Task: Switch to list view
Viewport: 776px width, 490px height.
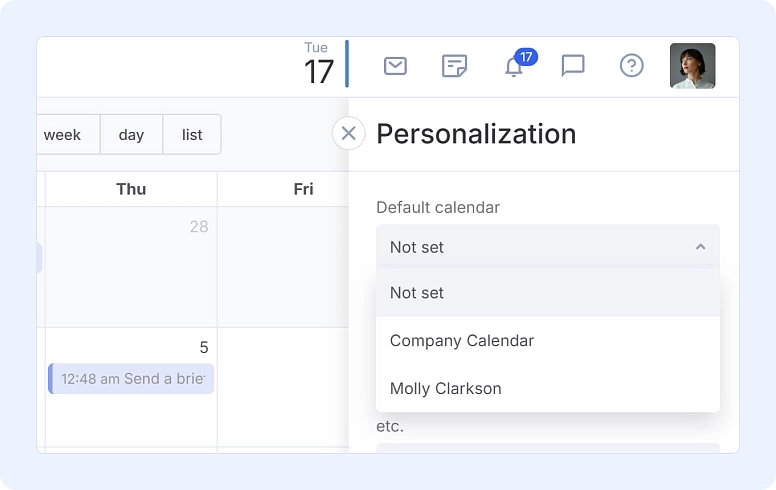Action: 192,135
